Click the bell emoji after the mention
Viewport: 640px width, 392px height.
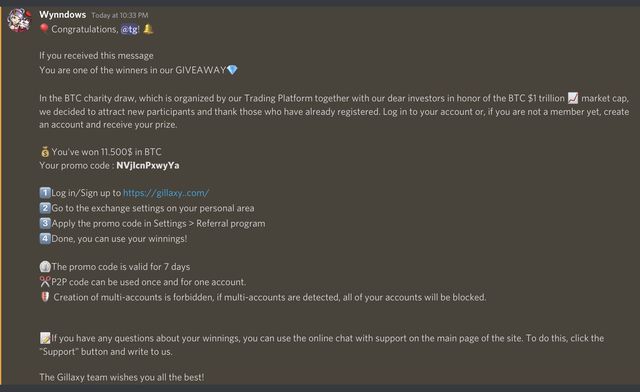coord(148,29)
